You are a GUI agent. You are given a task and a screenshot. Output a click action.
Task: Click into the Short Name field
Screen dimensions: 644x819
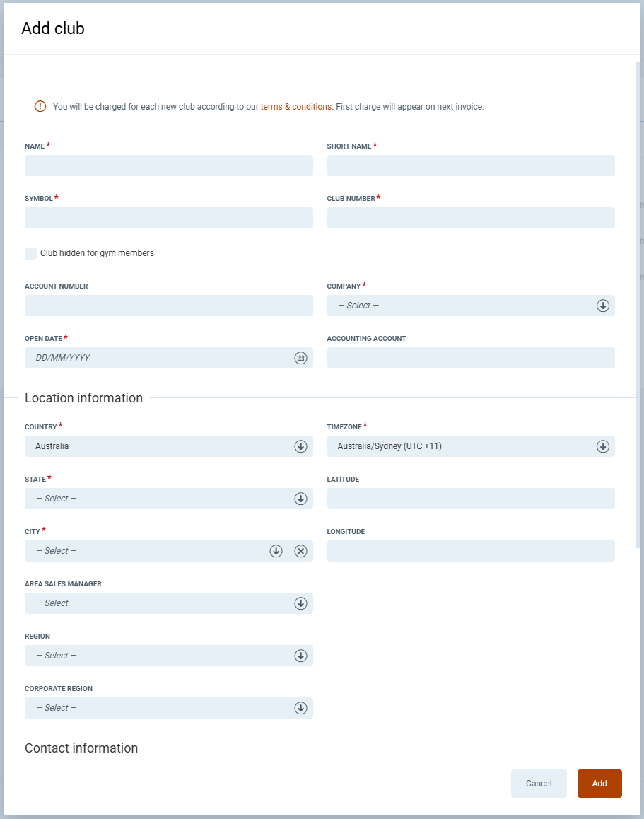tap(471, 165)
